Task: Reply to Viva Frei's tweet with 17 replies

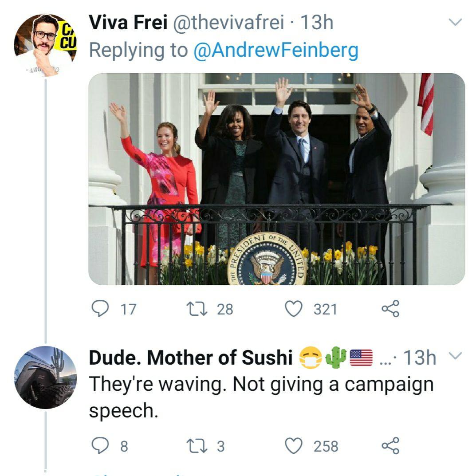Action: coord(100,309)
